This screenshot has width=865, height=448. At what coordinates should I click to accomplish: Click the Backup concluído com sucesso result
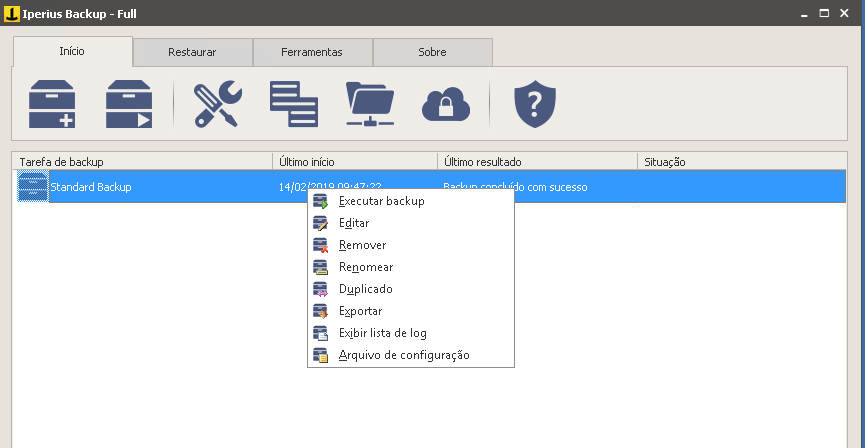(x=515, y=187)
